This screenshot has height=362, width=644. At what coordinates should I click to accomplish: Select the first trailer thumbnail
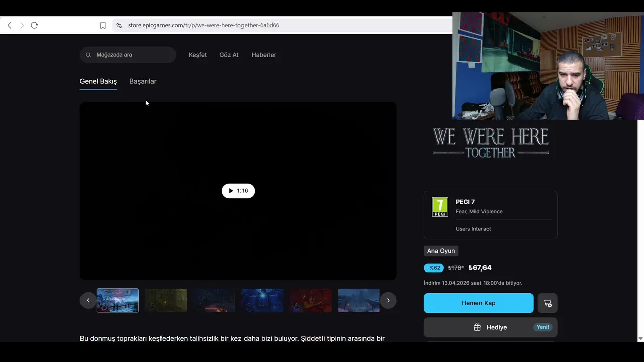[118, 300]
